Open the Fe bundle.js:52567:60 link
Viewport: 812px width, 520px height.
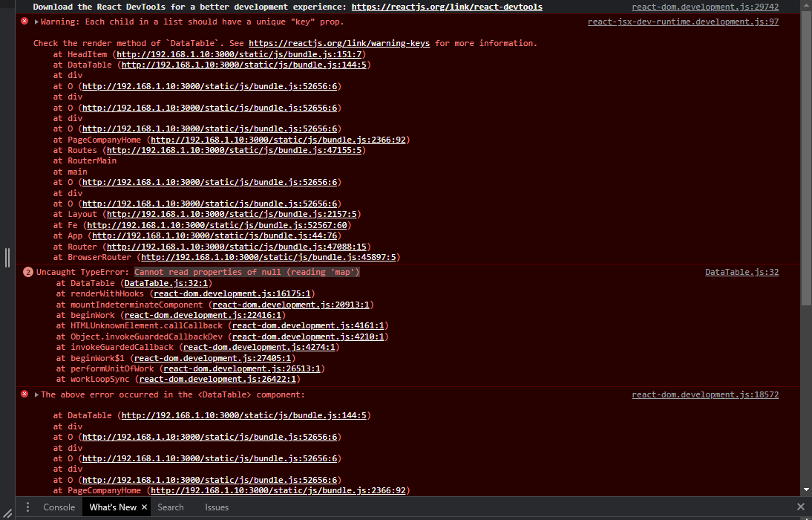217,225
